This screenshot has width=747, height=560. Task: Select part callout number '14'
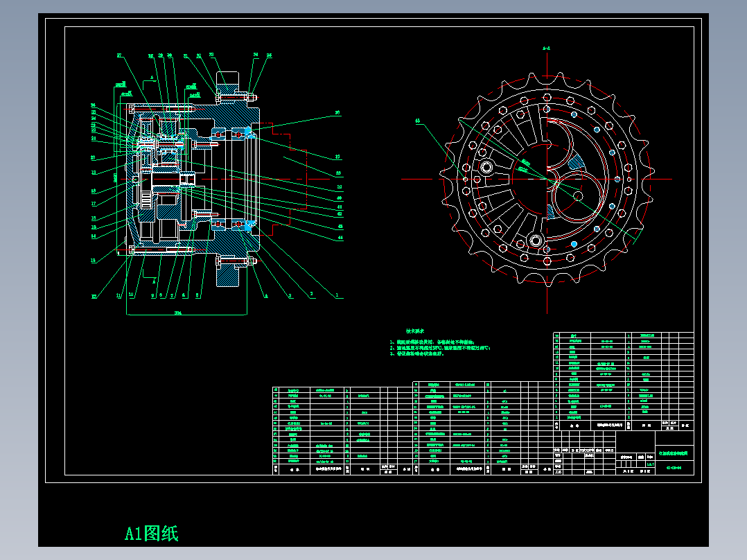coord(94,236)
